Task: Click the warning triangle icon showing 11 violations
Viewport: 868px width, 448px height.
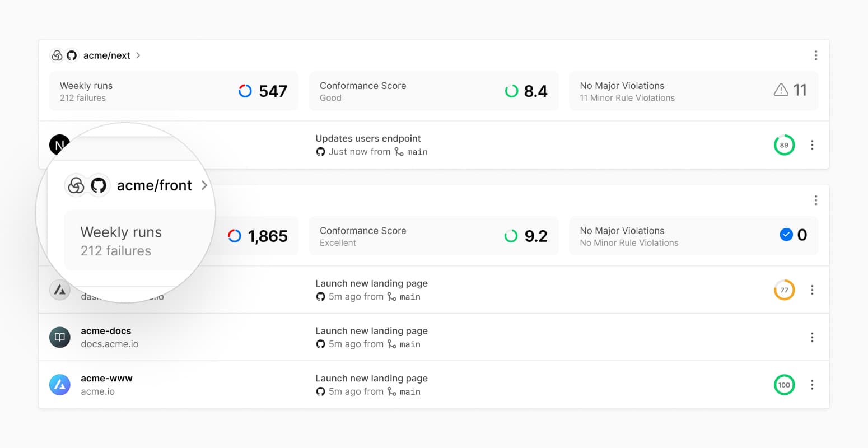Action: click(x=781, y=90)
